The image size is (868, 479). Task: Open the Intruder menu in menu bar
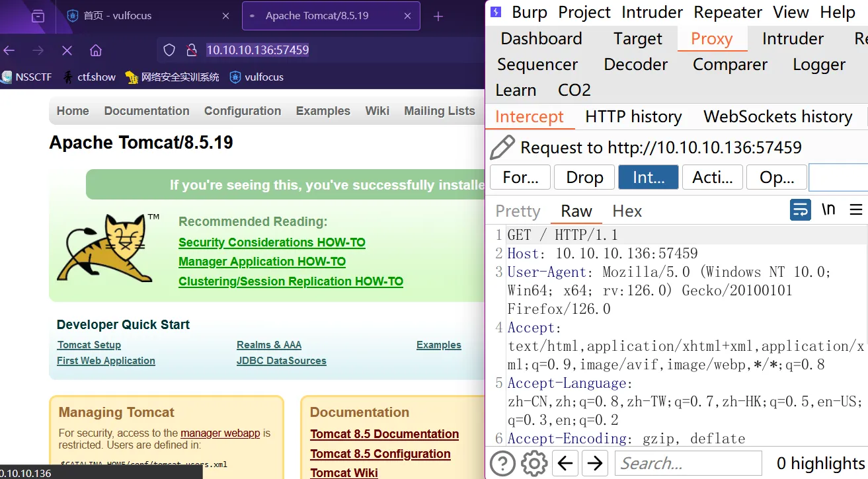tap(652, 13)
